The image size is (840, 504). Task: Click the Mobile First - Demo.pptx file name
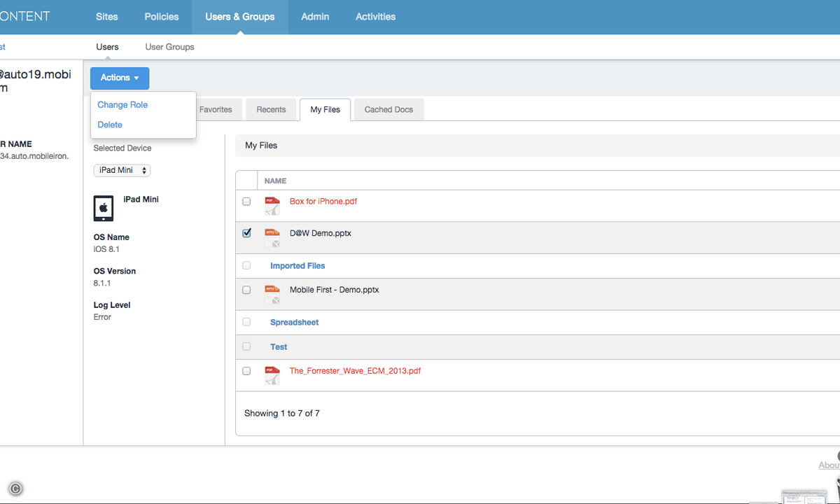[335, 290]
